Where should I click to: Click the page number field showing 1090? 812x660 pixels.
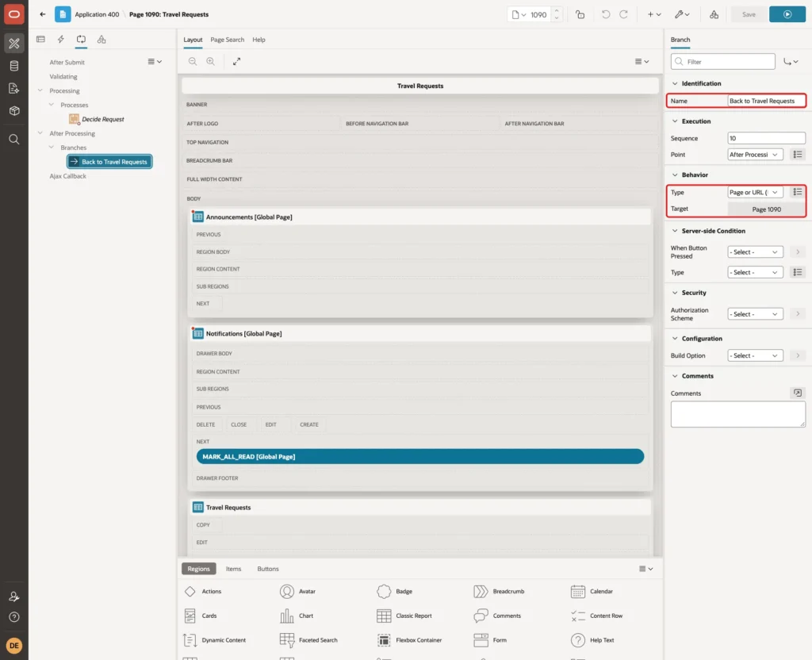coord(538,14)
